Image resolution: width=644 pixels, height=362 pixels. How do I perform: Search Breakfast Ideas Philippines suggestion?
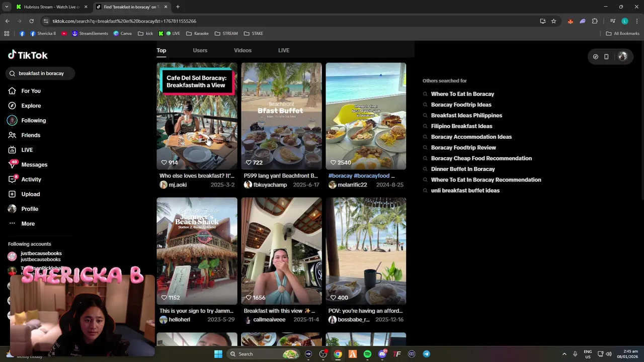coord(466,116)
